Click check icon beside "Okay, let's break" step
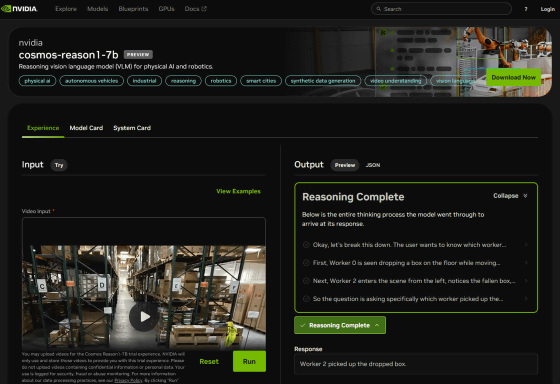The image size is (560, 384). coord(306,245)
